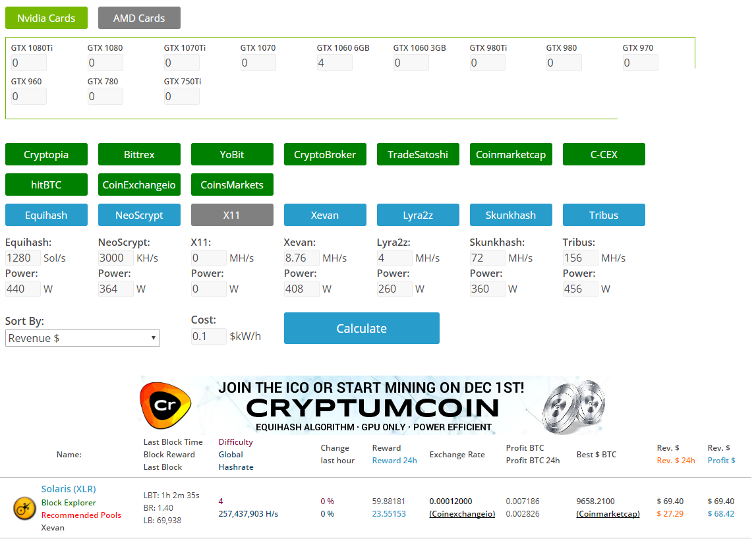Click the Equihash Sol/s hashrate field
This screenshot has height=543, width=756.
[22, 258]
